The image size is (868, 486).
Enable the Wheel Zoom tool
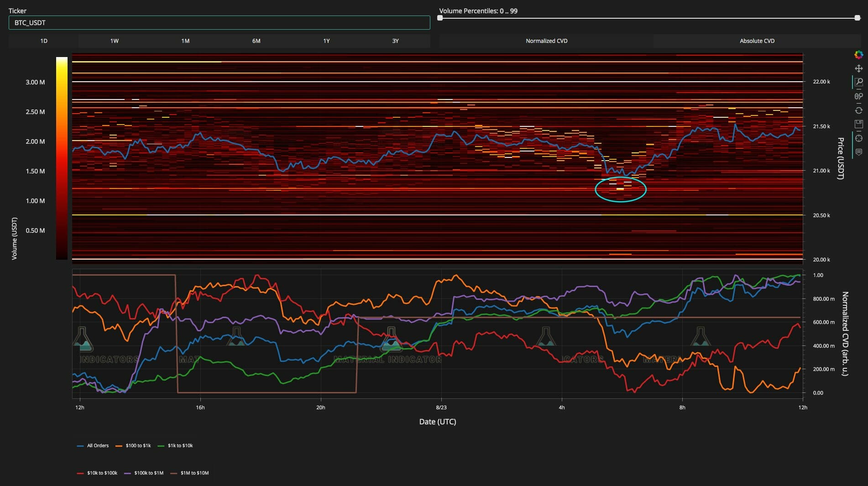tap(858, 96)
